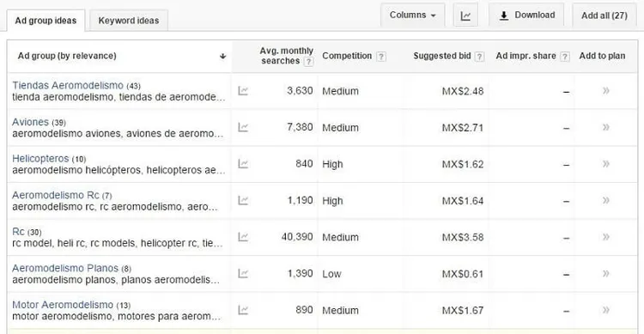
Task: Open Rc ad group link
Action: click(x=18, y=232)
